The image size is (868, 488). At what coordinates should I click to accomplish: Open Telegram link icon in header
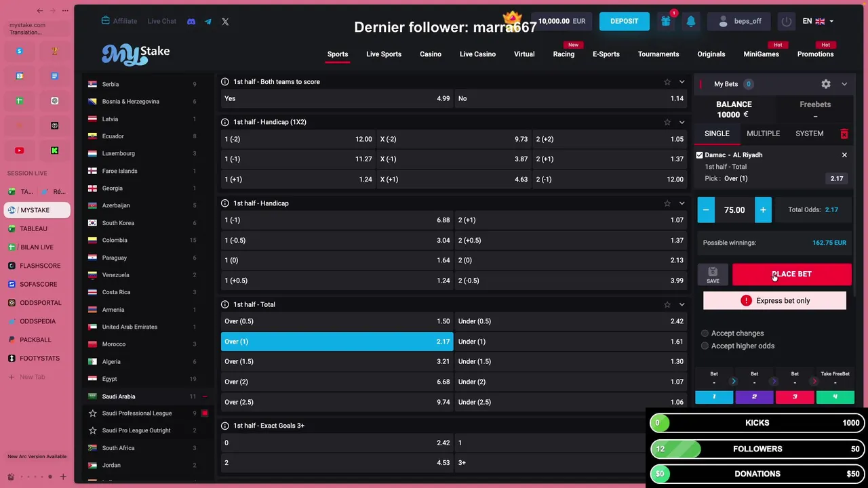(208, 21)
